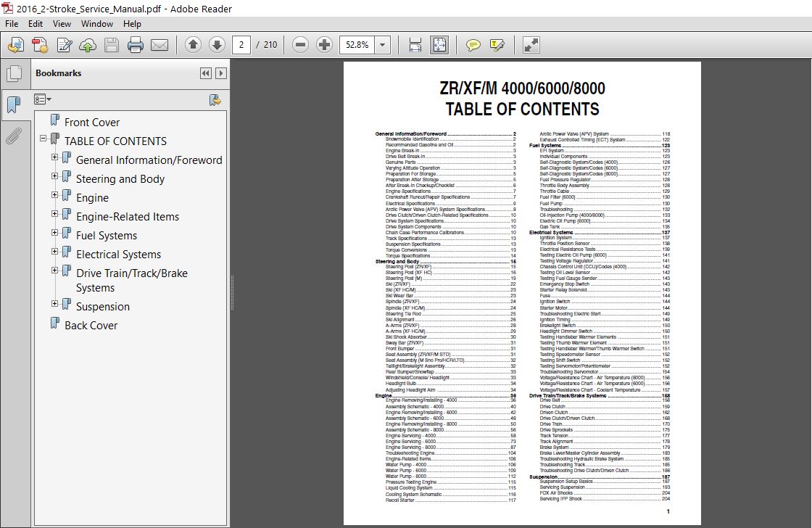Select the Front Cover bookmark
The width and height of the screenshot is (812, 528).
point(91,123)
